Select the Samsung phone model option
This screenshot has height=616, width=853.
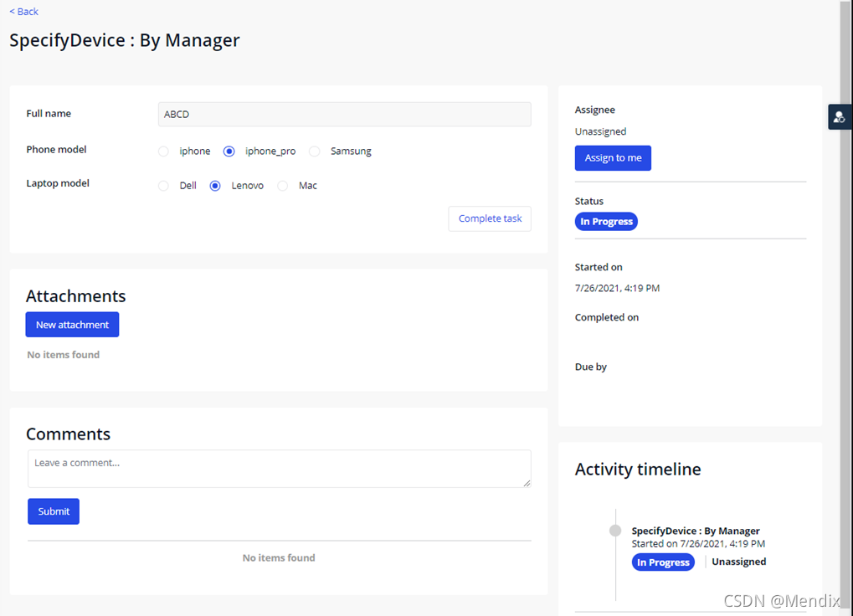(x=314, y=151)
